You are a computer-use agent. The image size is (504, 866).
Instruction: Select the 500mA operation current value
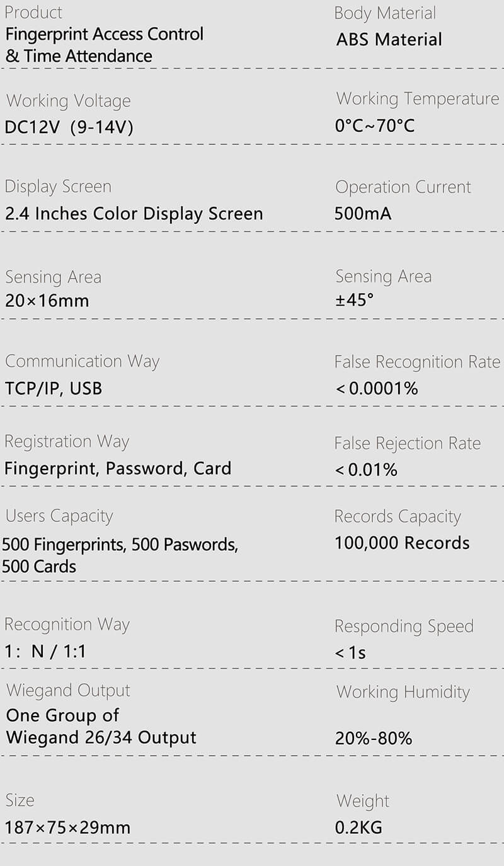(363, 214)
